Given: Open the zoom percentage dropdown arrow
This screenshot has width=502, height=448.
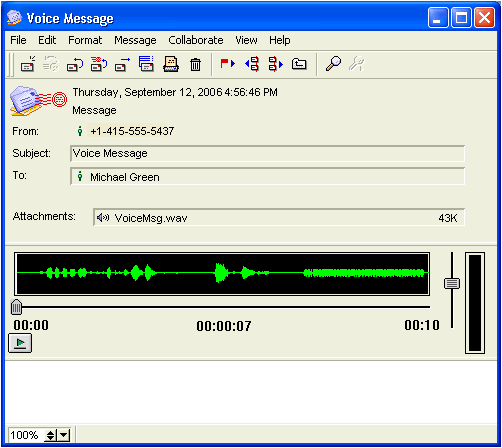Looking at the screenshot, I should (64, 435).
